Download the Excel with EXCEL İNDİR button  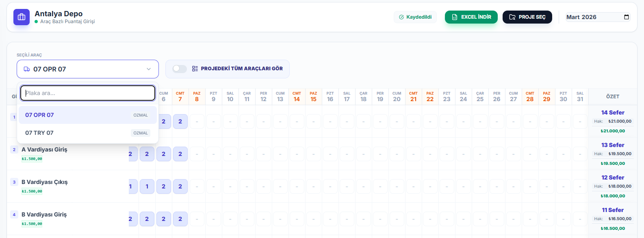click(x=471, y=17)
